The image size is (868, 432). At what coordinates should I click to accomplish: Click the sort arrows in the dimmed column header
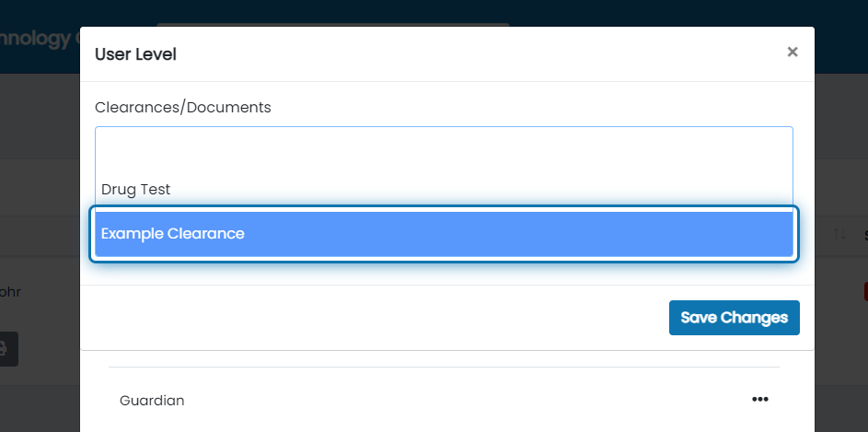[839, 234]
